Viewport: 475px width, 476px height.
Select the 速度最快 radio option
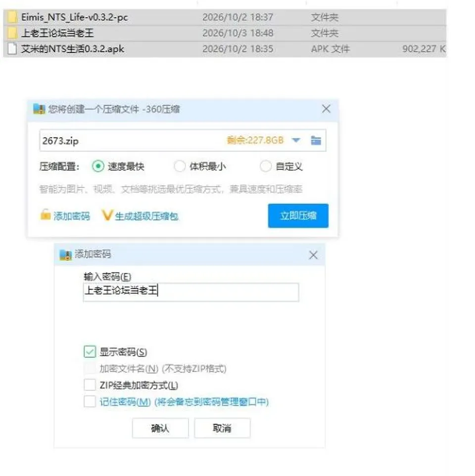98,166
